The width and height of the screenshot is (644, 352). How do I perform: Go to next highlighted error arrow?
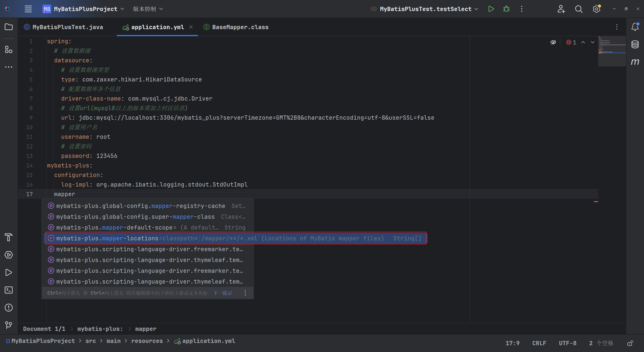[x=593, y=42]
